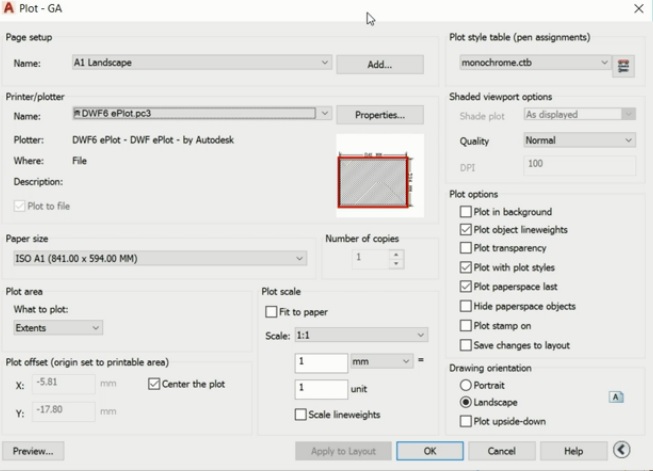Viewport: 653px width, 471px height.
Task: Toggle Plot object lineweights checkbox
Action: point(466,229)
